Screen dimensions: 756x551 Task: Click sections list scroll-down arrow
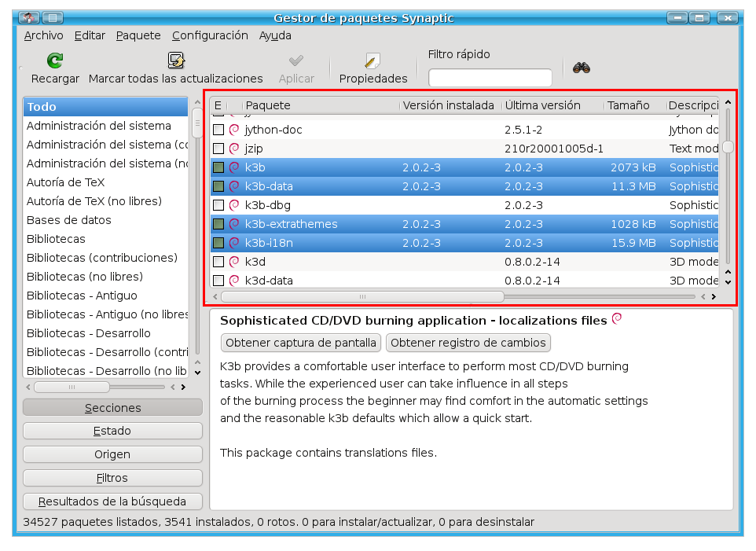[197, 373]
